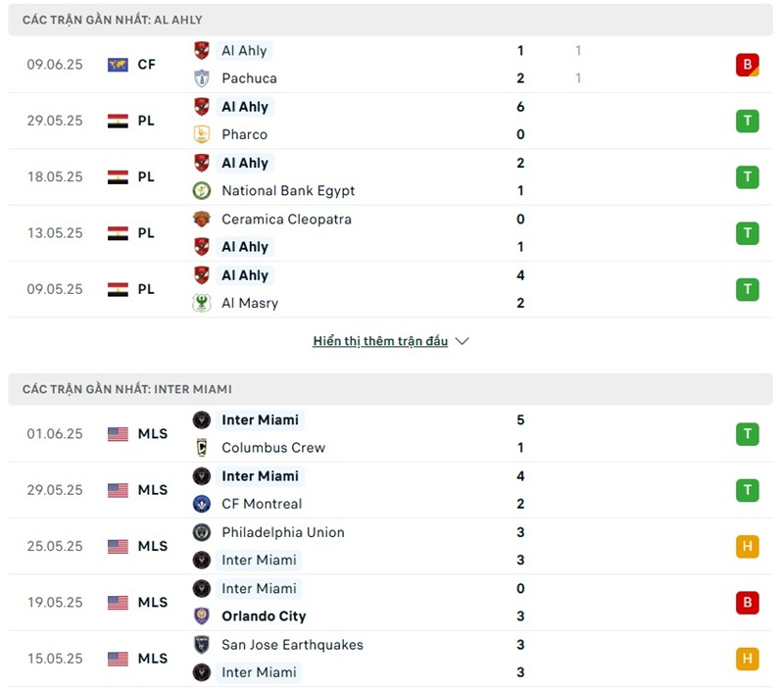Select the Inter Miami vs Columbus Crew row
The image size is (784, 689).
coord(392,434)
